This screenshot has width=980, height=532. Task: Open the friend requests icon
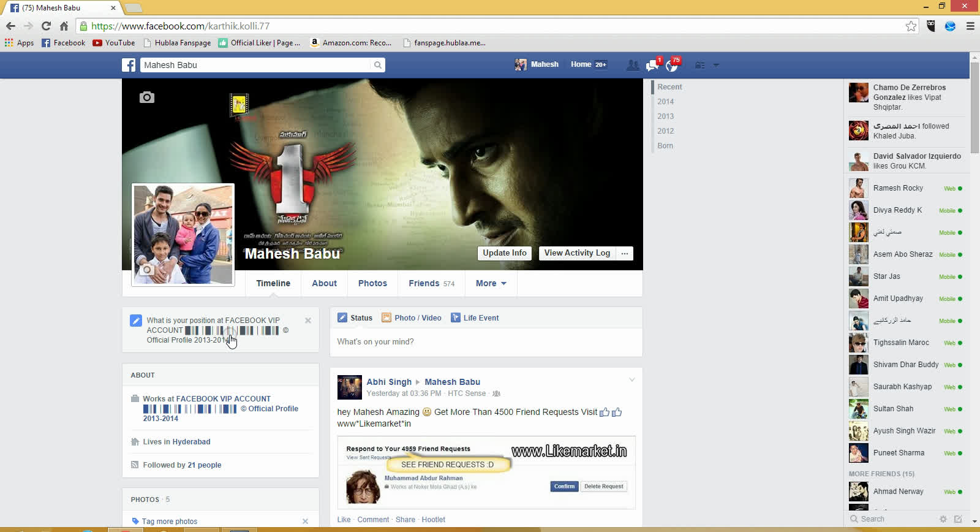pyautogui.click(x=633, y=65)
